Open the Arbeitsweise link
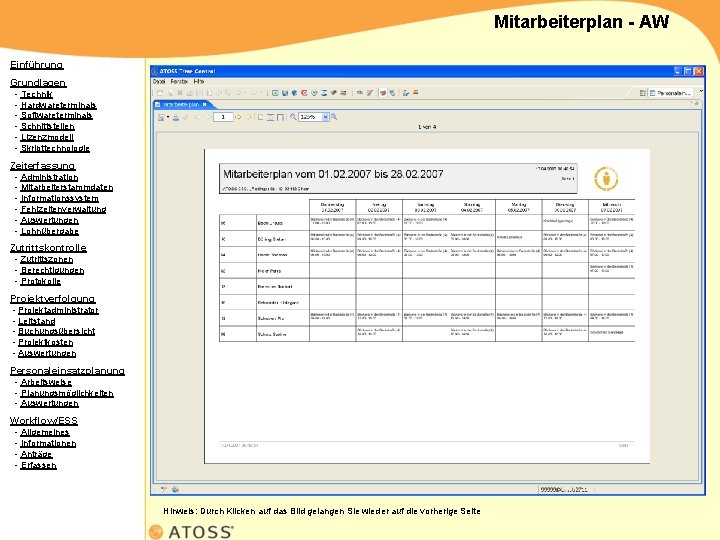The width and height of the screenshot is (720, 540). (x=46, y=382)
